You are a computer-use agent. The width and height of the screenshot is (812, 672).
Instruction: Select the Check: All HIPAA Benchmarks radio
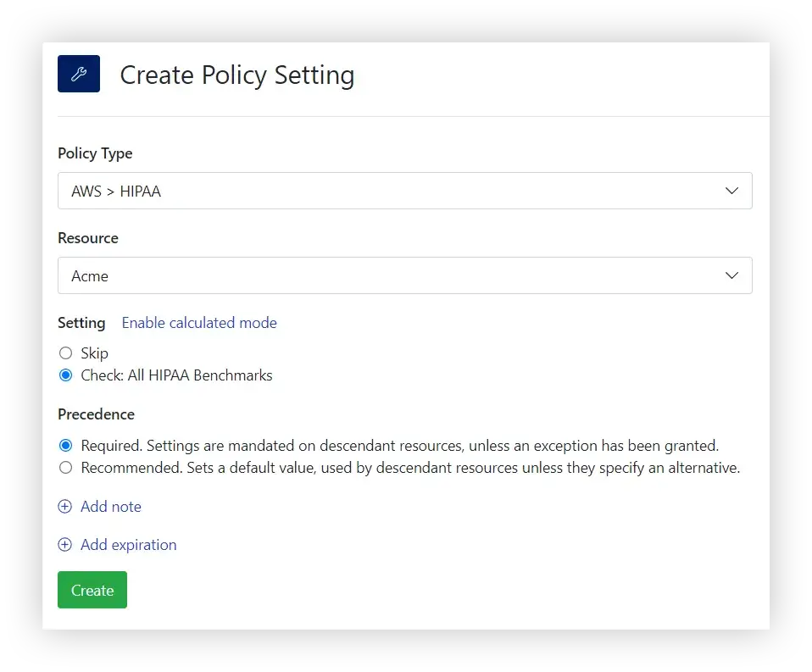(x=66, y=375)
